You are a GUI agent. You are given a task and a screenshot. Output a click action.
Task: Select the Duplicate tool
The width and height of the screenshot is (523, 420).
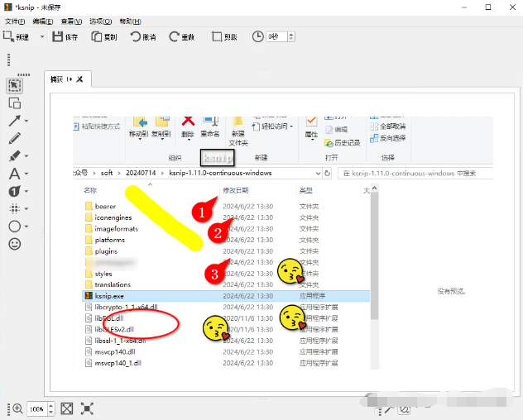click(x=14, y=103)
